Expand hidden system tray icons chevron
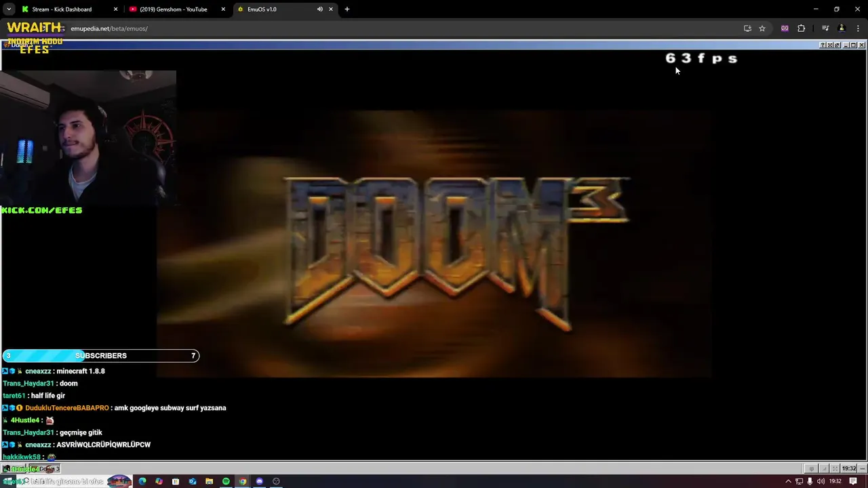868x488 pixels. pyautogui.click(x=788, y=481)
